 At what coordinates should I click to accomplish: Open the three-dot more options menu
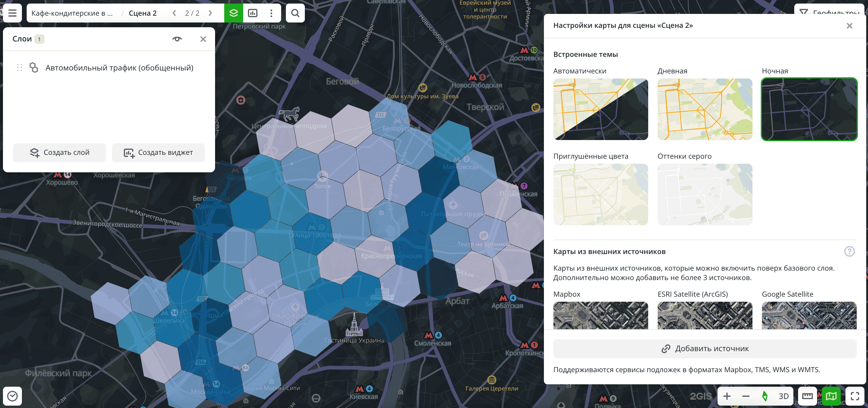pyautogui.click(x=271, y=13)
